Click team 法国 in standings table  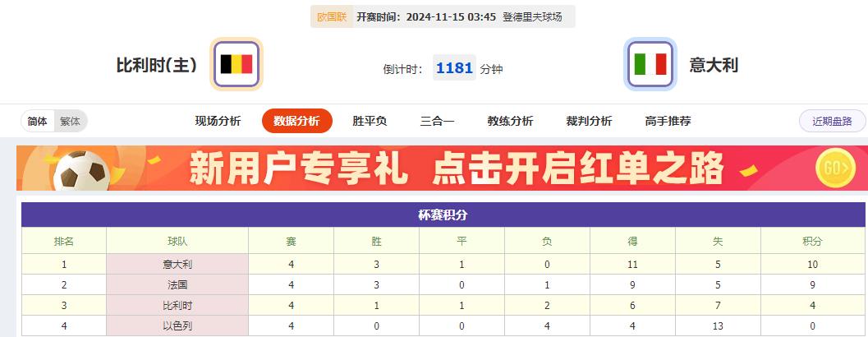tap(177, 285)
